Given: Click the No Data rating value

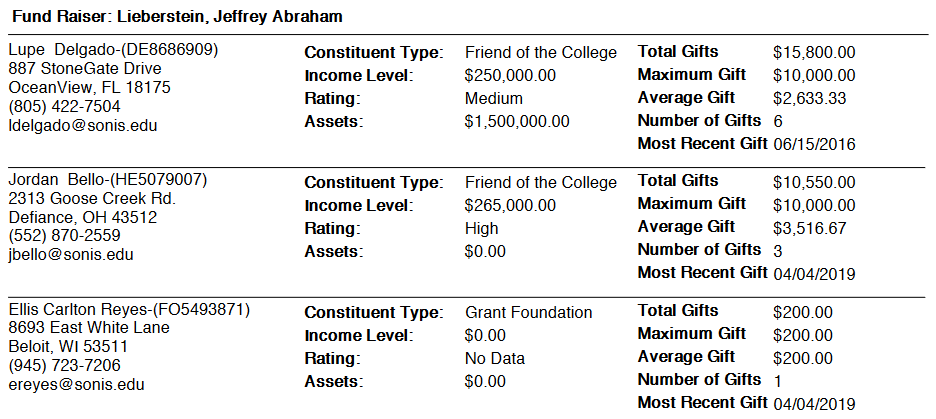Looking at the screenshot, I should 495,358.
